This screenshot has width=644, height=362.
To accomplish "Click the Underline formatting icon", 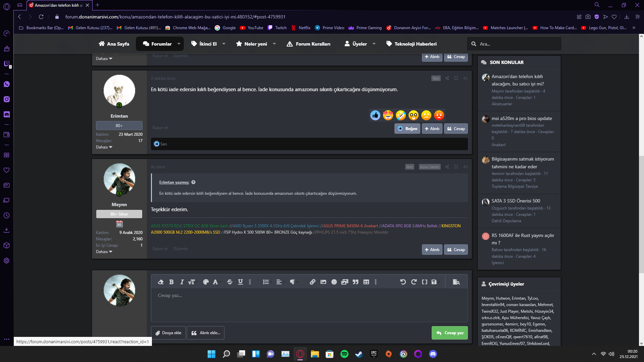I will 240,282.
